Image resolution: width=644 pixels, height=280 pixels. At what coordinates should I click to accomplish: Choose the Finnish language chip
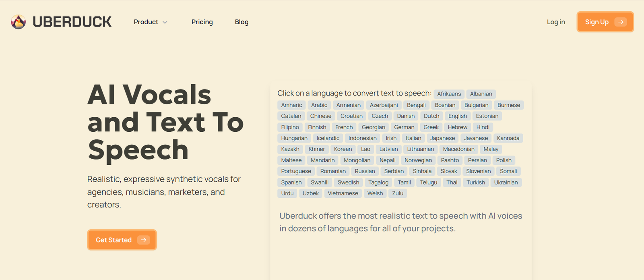[317, 127]
